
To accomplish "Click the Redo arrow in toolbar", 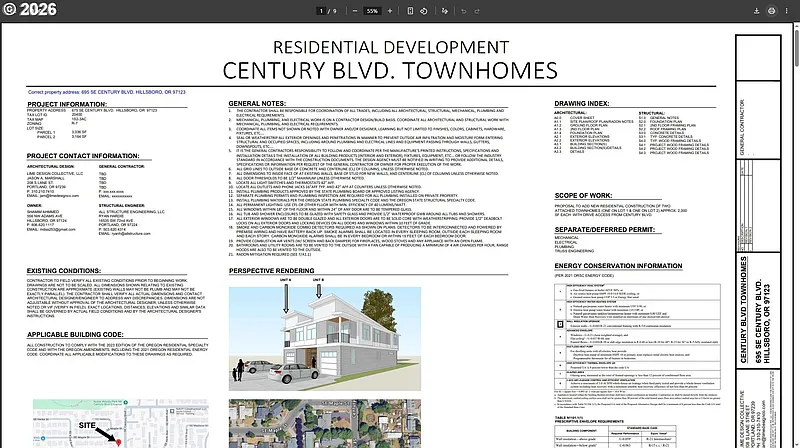I will pos(475,10).
